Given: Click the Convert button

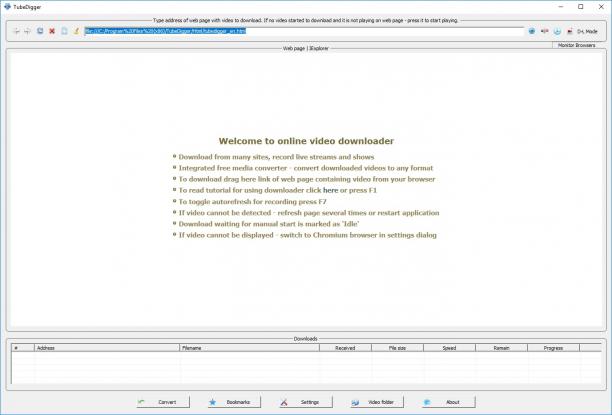Looking at the screenshot, I should [x=163, y=402].
